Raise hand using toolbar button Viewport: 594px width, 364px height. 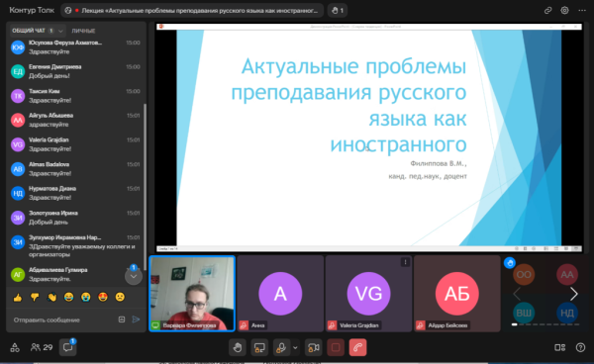point(238,347)
